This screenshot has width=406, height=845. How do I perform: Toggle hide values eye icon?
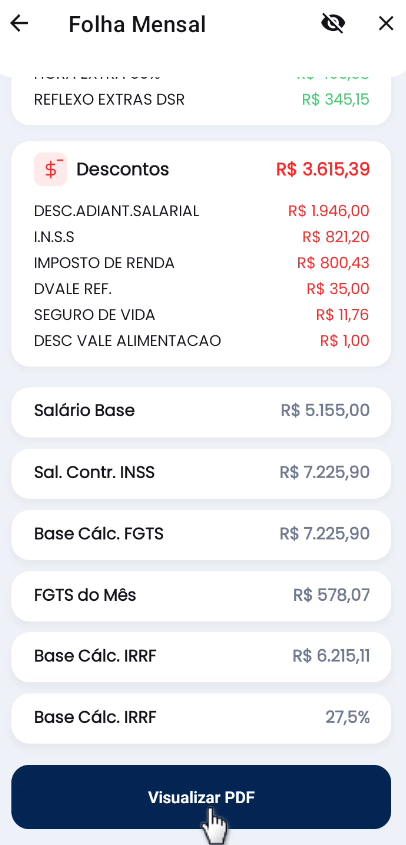(x=333, y=24)
